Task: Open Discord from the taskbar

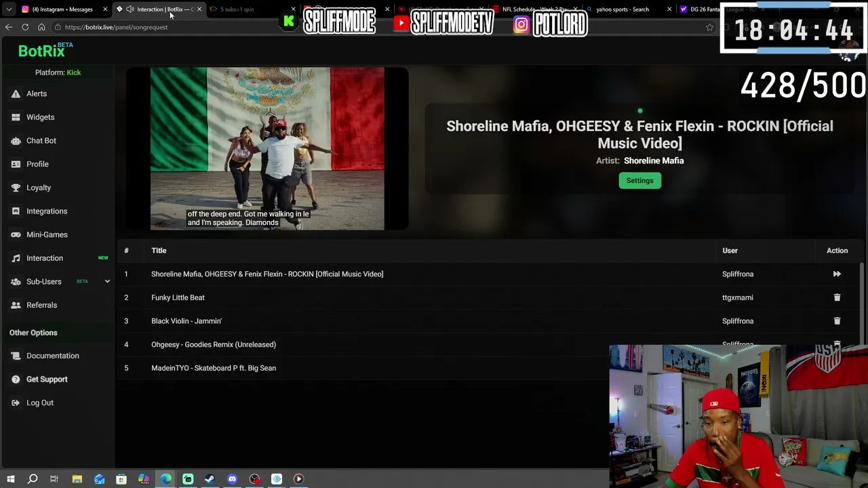Action: pyautogui.click(x=232, y=479)
